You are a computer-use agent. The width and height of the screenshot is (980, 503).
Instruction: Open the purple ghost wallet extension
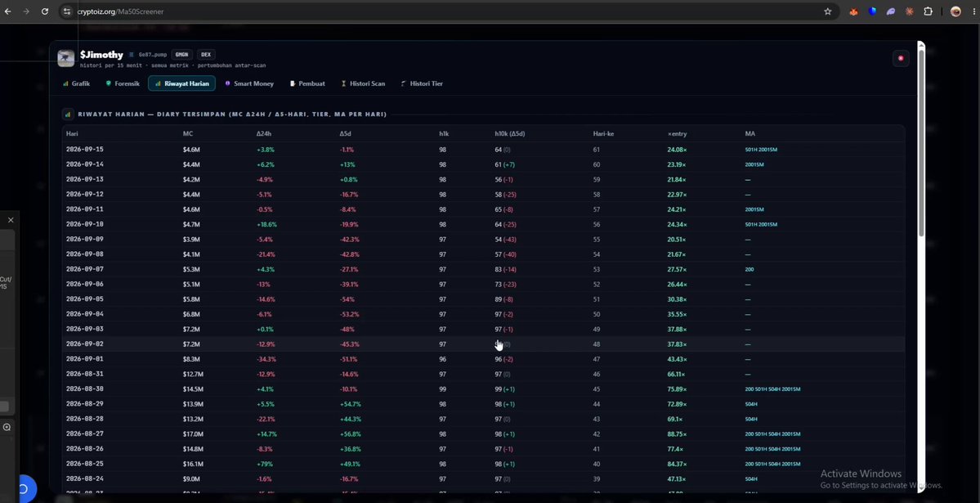tap(891, 11)
